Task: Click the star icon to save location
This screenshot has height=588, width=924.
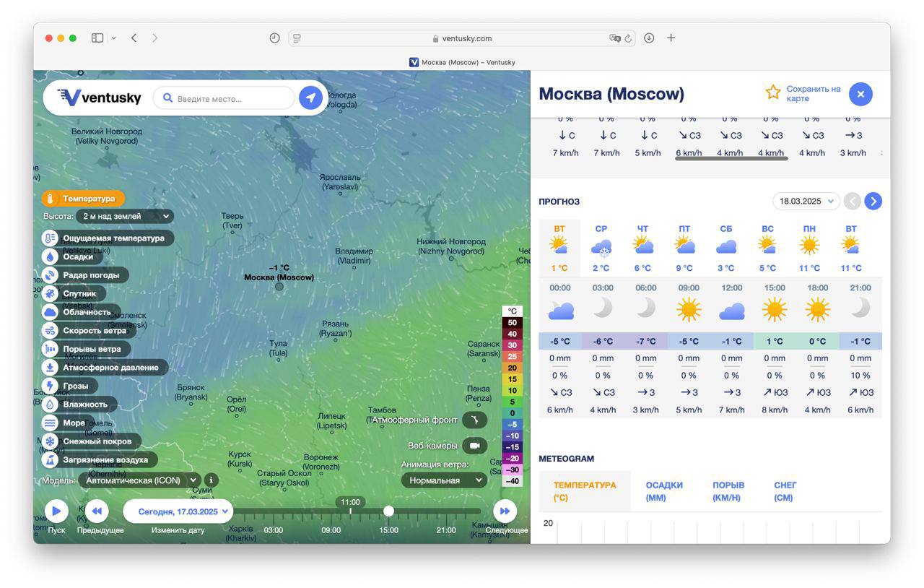Action: (x=773, y=92)
